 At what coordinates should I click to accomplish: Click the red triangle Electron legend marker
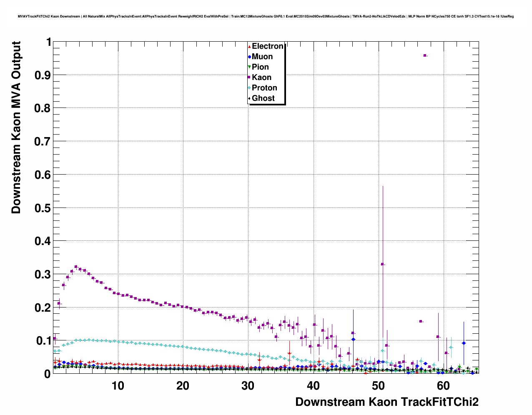pyautogui.click(x=249, y=46)
